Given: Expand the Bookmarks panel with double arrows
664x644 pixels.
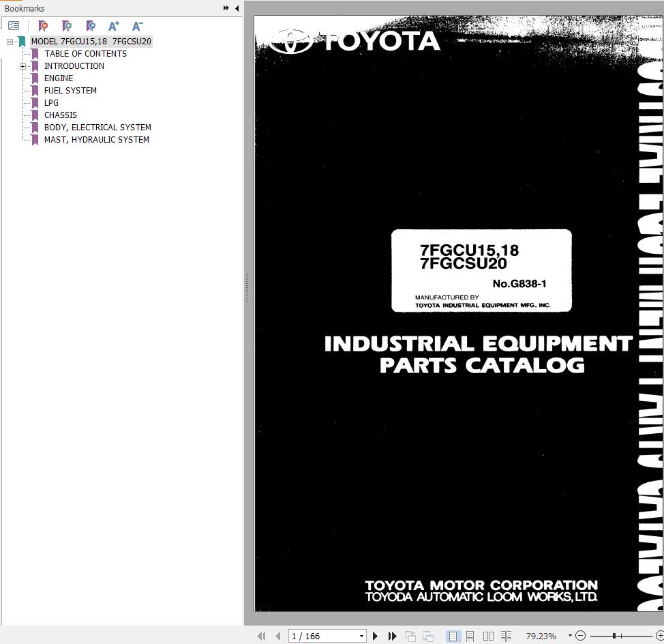Looking at the screenshot, I should [226, 8].
